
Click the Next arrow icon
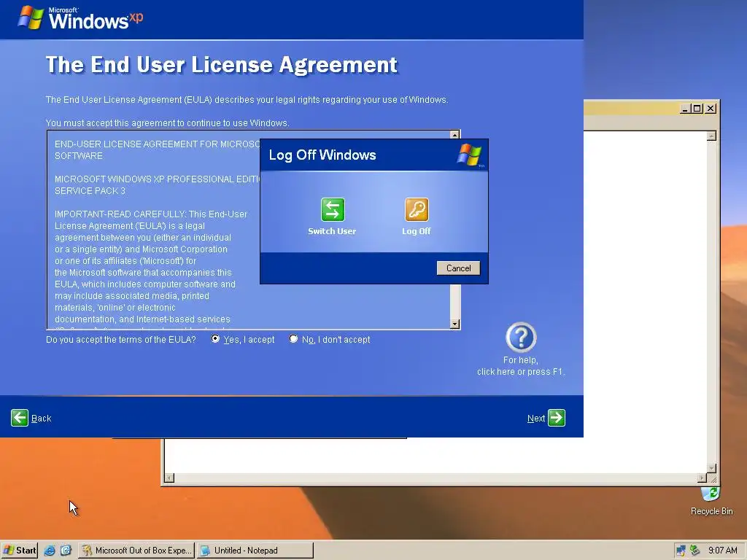coord(557,418)
